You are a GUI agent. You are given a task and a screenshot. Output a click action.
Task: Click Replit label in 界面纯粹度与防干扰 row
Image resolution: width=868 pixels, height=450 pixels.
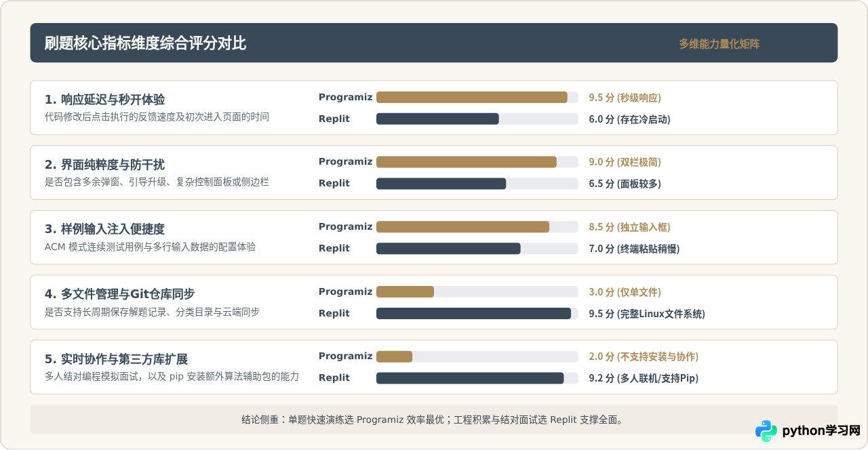pyautogui.click(x=334, y=184)
